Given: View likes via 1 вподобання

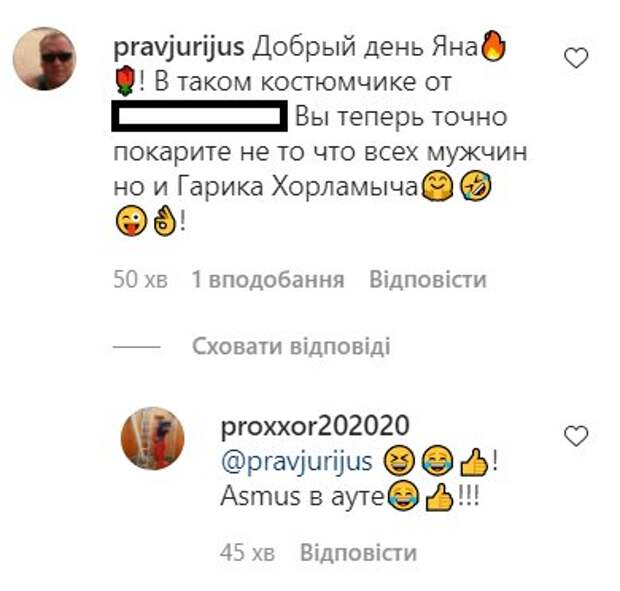Looking at the screenshot, I should coord(268,279).
